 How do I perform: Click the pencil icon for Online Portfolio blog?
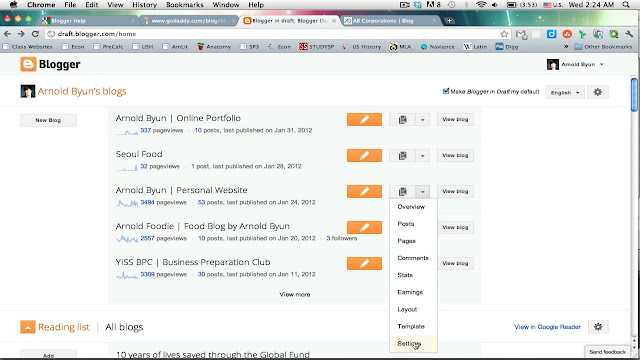(x=364, y=120)
